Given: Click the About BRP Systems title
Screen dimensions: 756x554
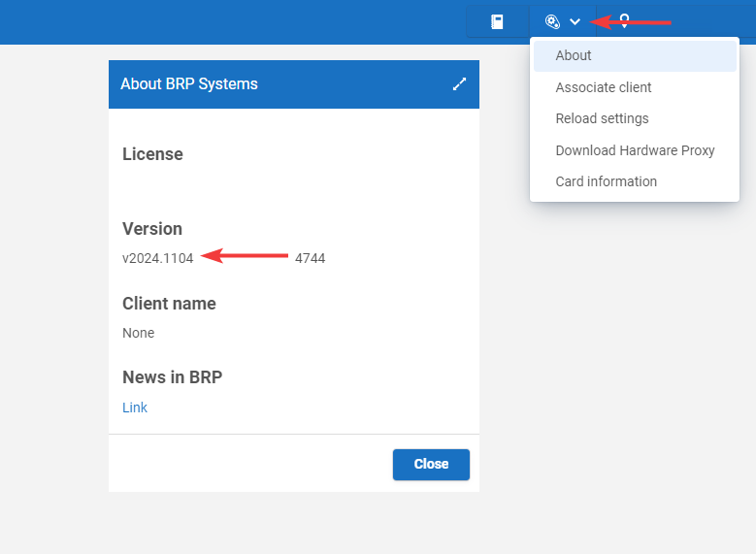Looking at the screenshot, I should tap(189, 83).
